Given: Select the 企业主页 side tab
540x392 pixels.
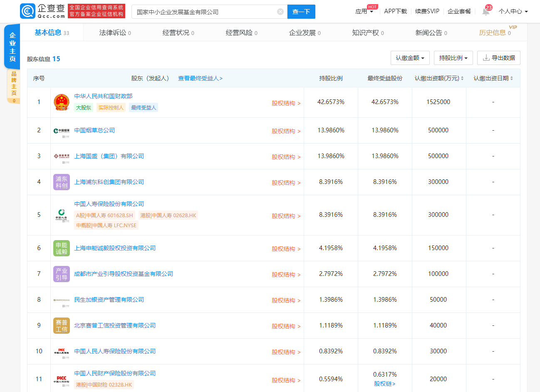Looking at the screenshot, I should (x=12, y=47).
